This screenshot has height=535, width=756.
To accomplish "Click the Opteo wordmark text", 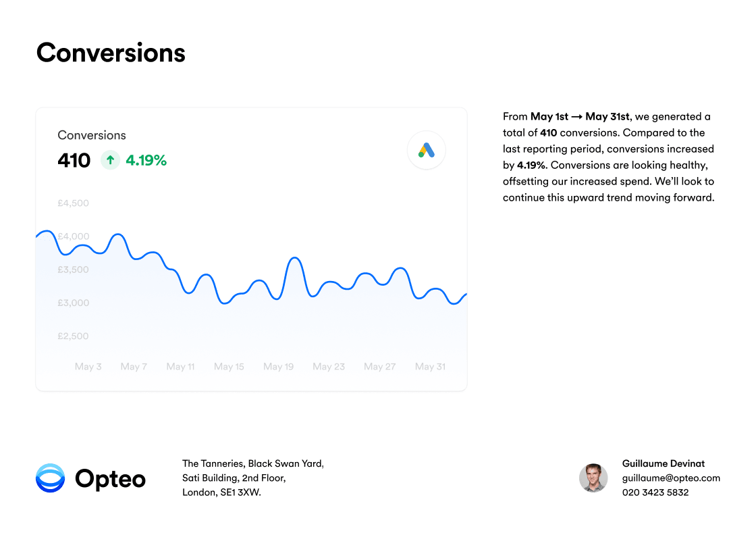I will (110, 478).
